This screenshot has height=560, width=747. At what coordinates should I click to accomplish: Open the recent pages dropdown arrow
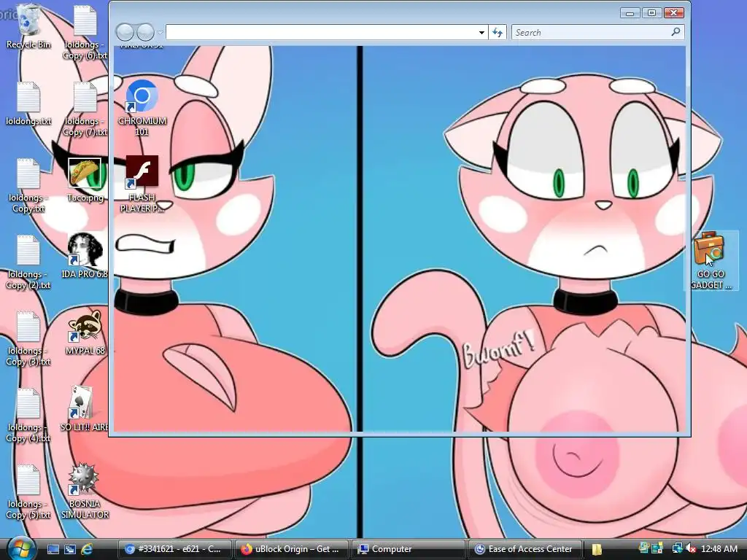coord(160,32)
